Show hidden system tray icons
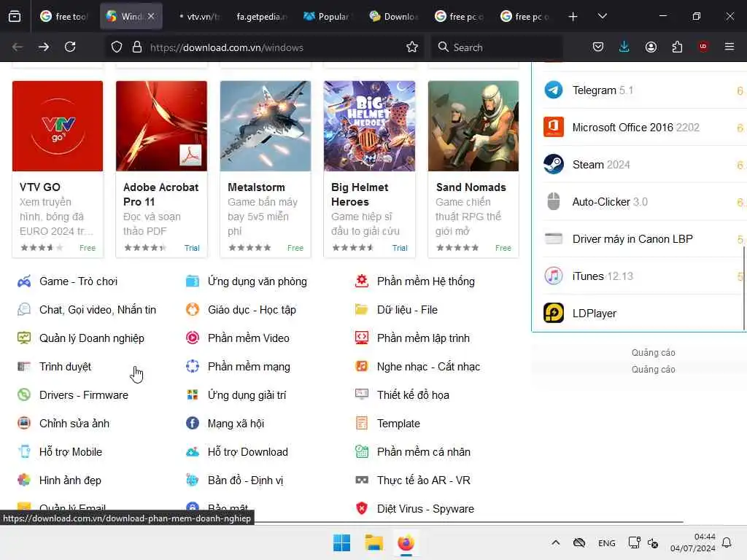Image resolution: width=747 pixels, height=560 pixels. coord(555,542)
